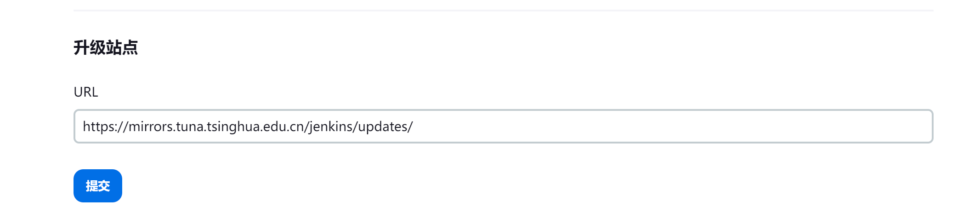Click "tsinghua" inside the URL text
Image resolution: width=980 pixels, height=224 pixels.
pos(233,126)
